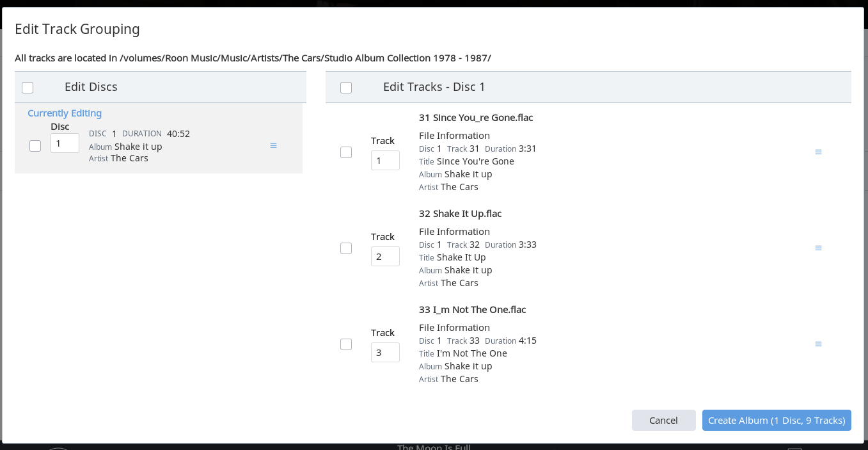The height and width of the screenshot is (450, 868).
Task: Tick checkbox for 32 Shake It Up.flac
Action: pos(346,248)
